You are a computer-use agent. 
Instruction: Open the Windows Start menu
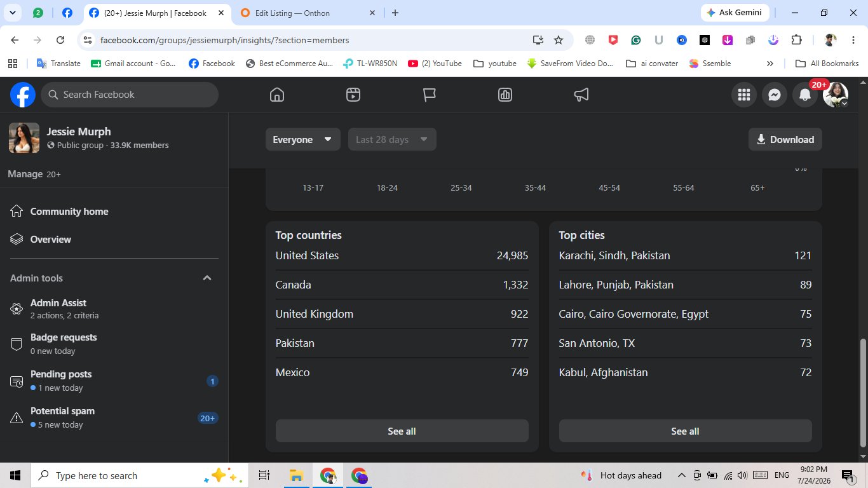[x=15, y=475]
